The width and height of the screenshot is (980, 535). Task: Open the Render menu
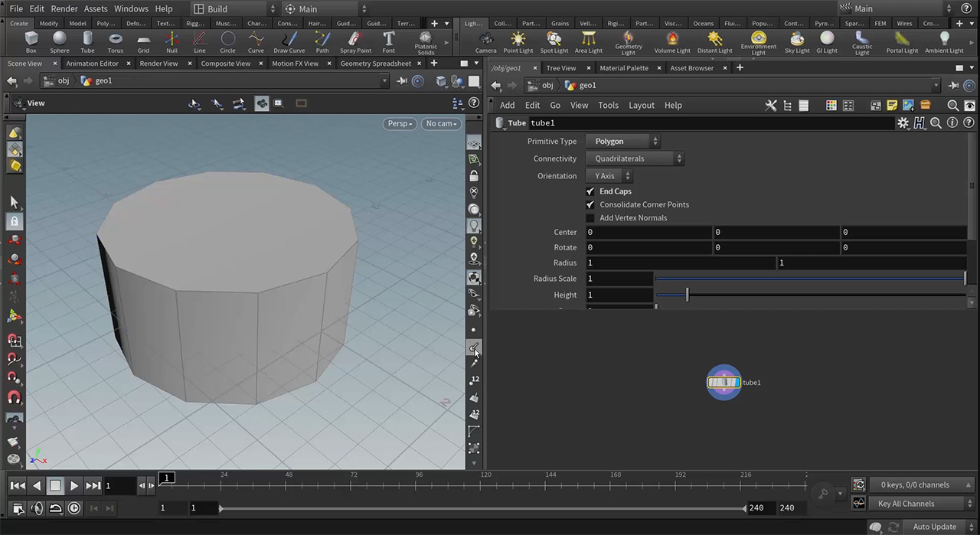coord(64,8)
